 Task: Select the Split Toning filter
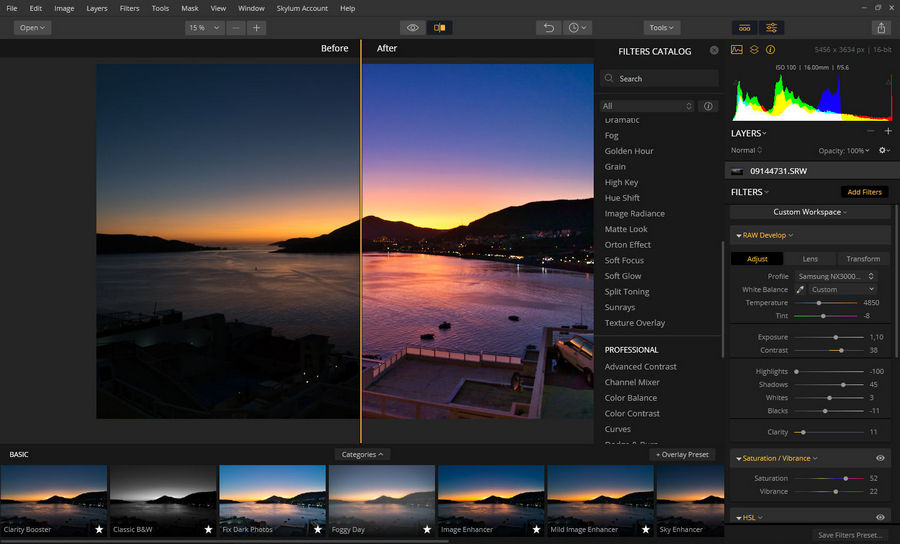pos(627,292)
